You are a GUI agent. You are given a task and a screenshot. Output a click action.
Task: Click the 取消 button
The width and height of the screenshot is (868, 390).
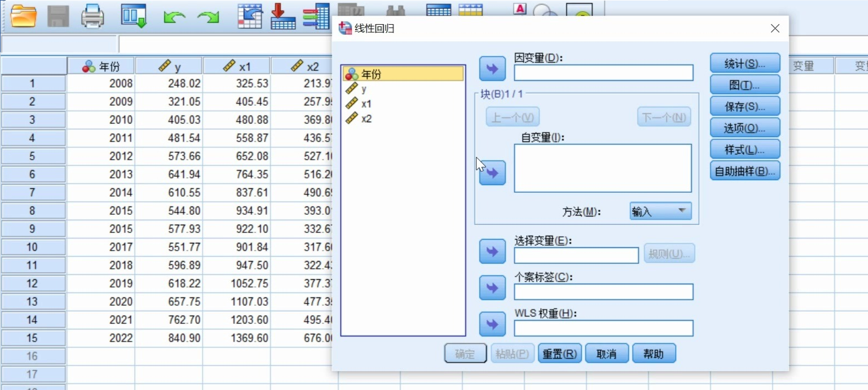(x=607, y=354)
